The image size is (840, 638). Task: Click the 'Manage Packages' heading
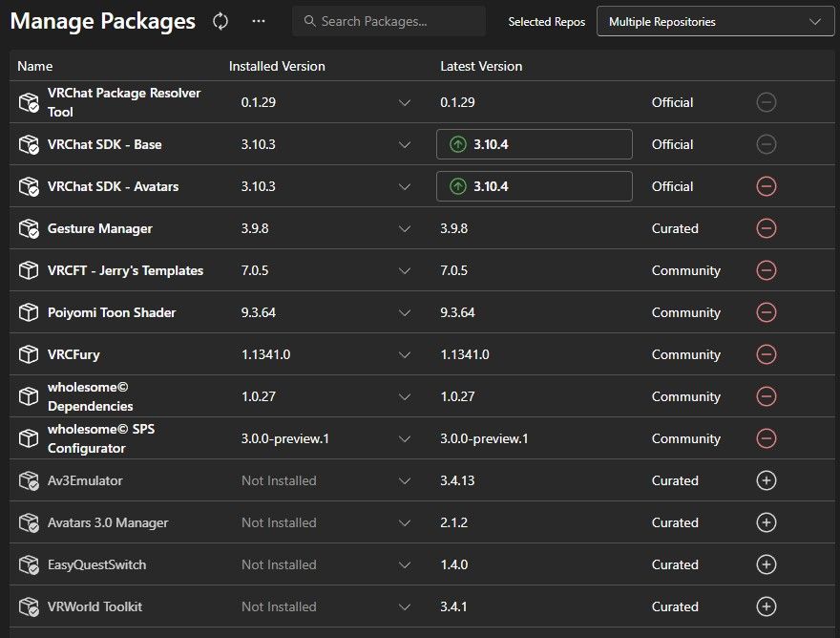pos(103,21)
